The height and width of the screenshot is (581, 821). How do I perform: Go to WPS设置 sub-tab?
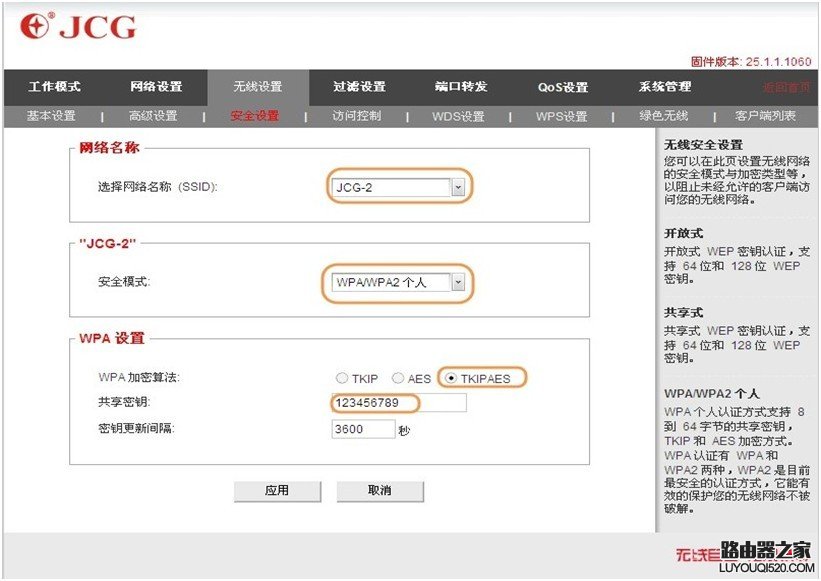click(x=561, y=116)
